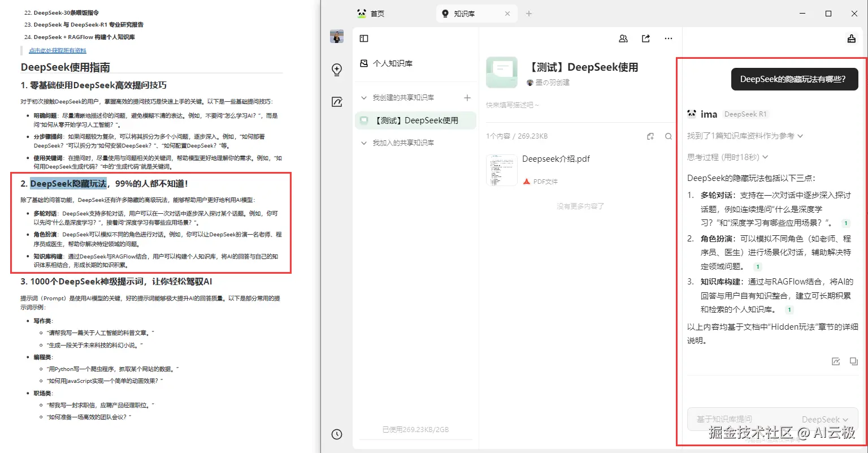Click the DeepSeek使用指南 heading in document
Viewport: 868px width, 453px height.
point(66,67)
